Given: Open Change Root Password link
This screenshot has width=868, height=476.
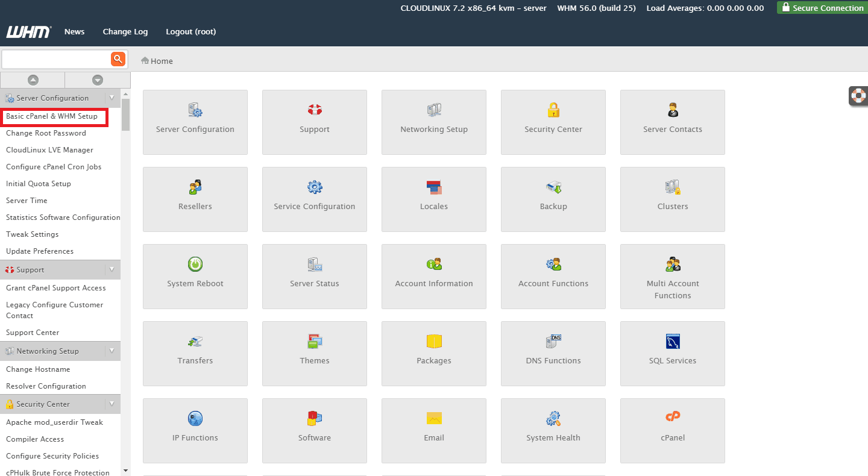Looking at the screenshot, I should pos(46,133).
